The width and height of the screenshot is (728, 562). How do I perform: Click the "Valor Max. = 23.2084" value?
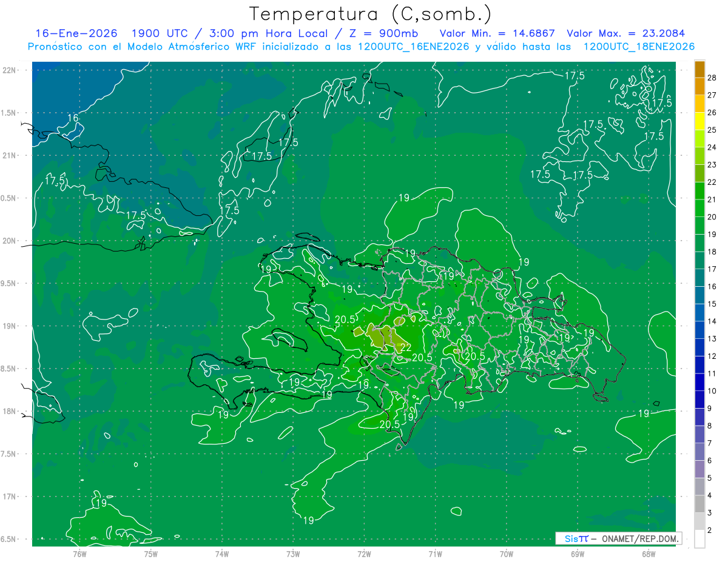626,33
